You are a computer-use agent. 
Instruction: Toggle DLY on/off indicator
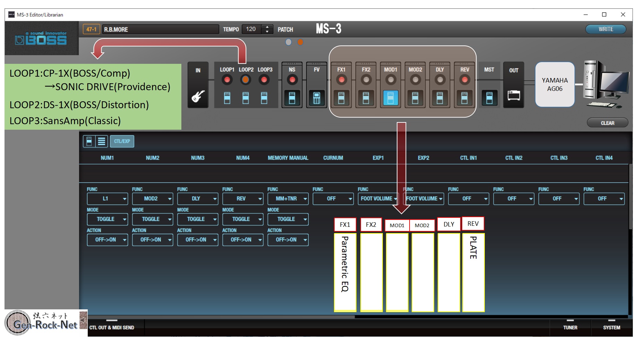(440, 80)
